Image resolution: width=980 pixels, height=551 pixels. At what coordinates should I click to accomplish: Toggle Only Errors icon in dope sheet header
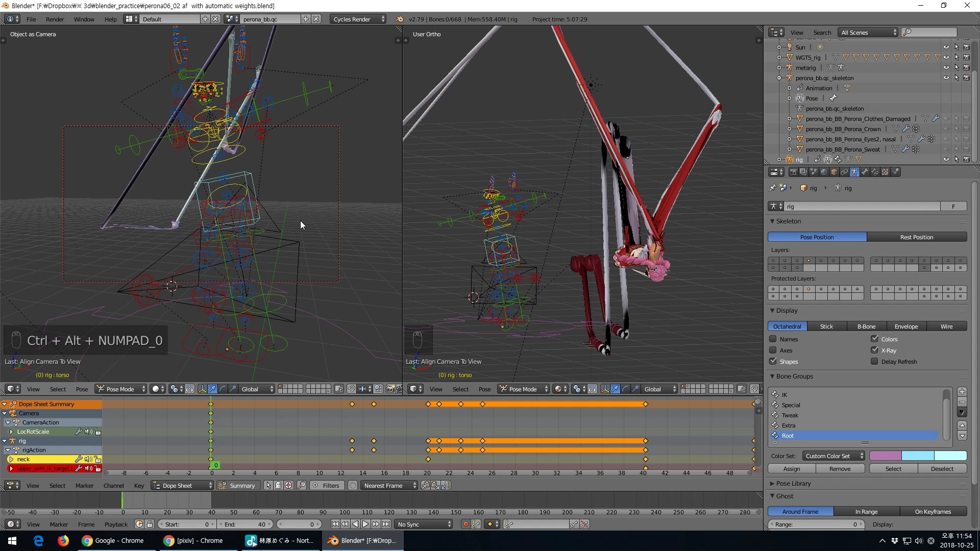289,485
